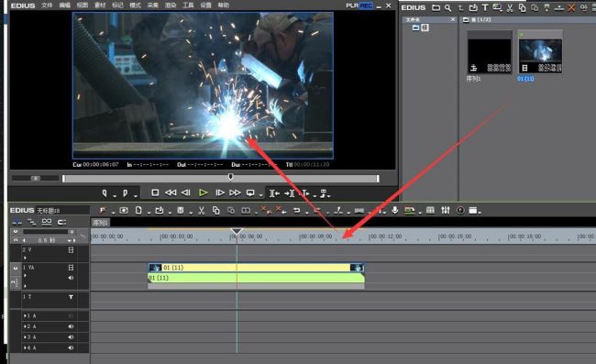
Task: Step forward one frame in player
Action: [220, 193]
